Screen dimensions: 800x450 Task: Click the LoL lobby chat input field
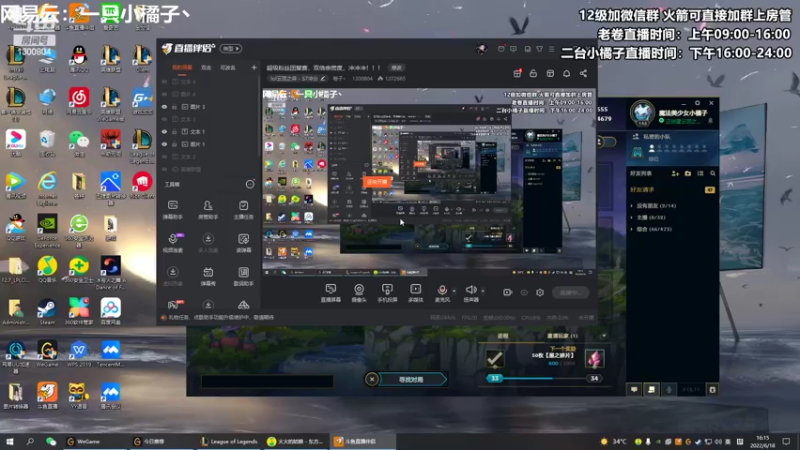coord(267,381)
